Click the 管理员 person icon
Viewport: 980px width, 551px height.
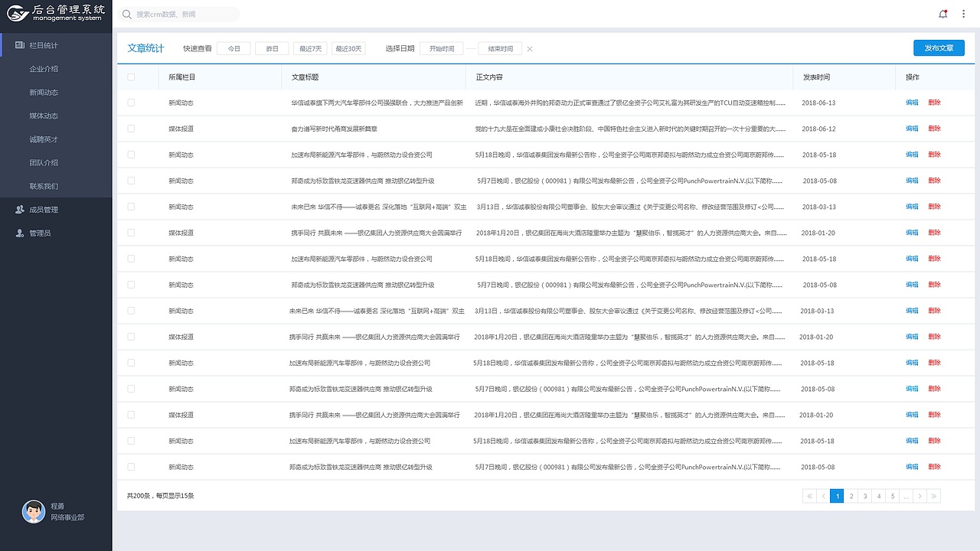20,233
